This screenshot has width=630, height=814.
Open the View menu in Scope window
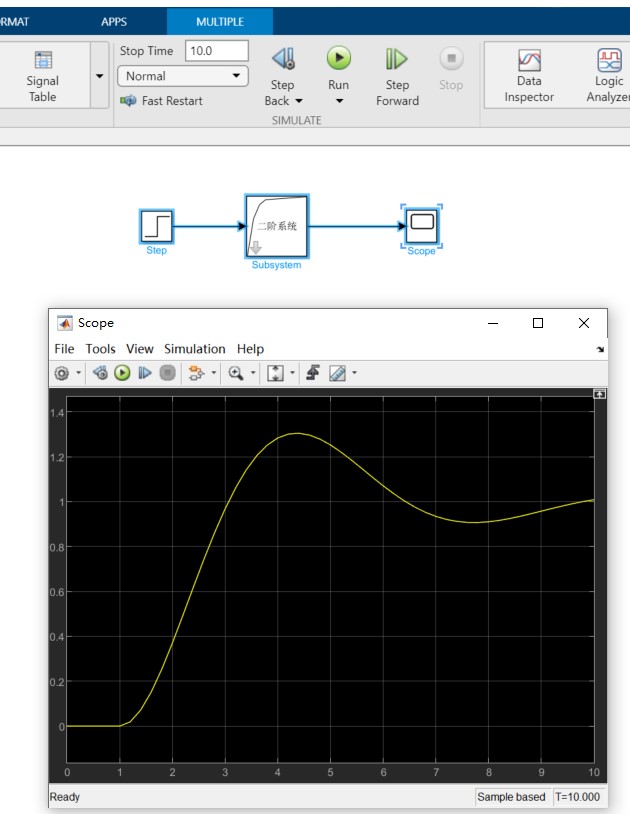(x=140, y=349)
